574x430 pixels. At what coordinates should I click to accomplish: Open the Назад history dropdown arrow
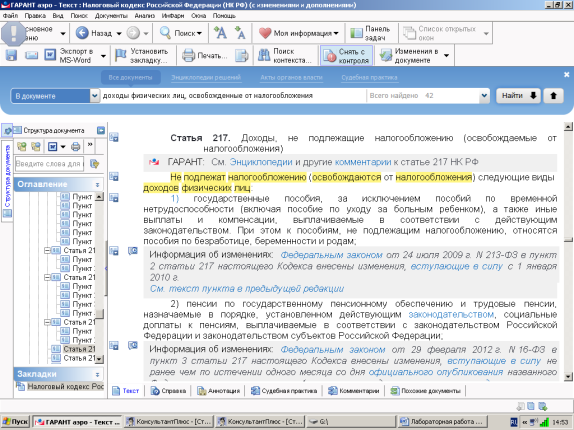pyautogui.click(x=119, y=33)
